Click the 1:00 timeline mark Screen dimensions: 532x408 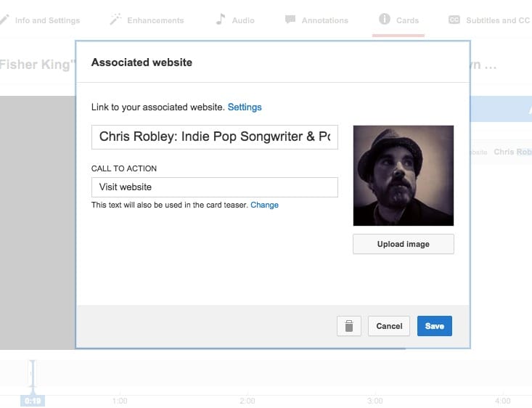120,401
